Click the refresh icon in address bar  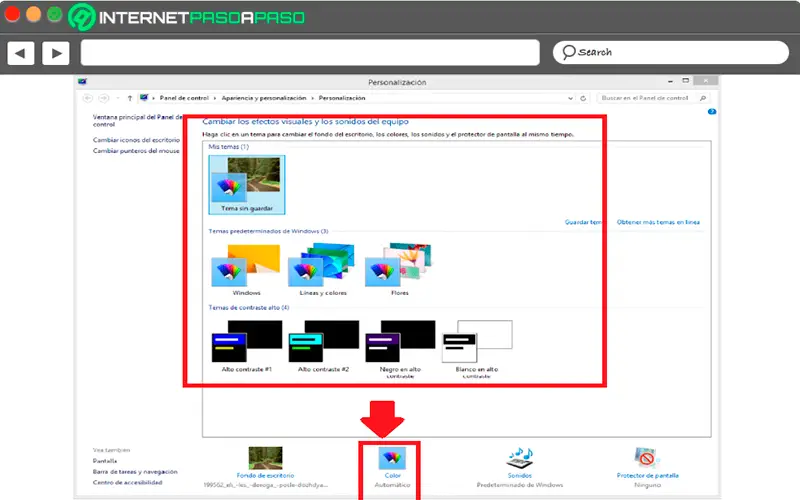[583, 98]
